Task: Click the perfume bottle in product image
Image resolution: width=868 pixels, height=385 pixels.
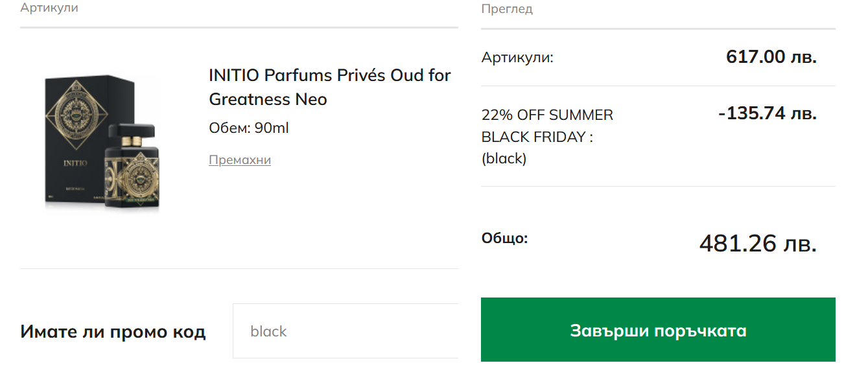Action: (x=133, y=170)
